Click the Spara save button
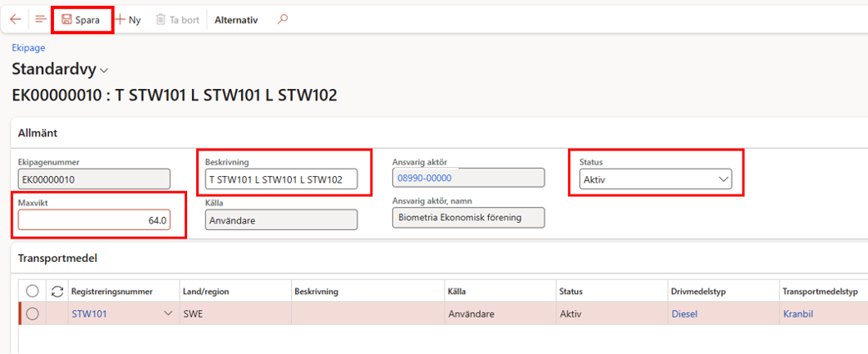Screen dimensions: 868x354 [x=81, y=20]
